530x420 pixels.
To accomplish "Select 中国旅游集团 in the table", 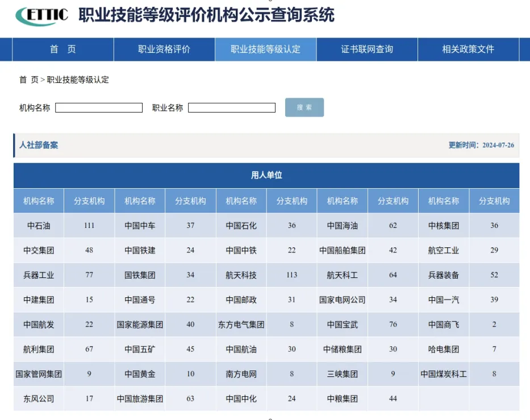I will (x=140, y=399).
